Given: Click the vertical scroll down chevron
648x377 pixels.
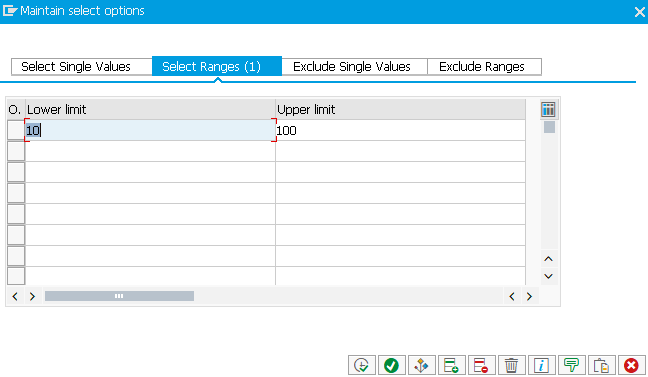Looking at the screenshot, I should tap(548, 276).
